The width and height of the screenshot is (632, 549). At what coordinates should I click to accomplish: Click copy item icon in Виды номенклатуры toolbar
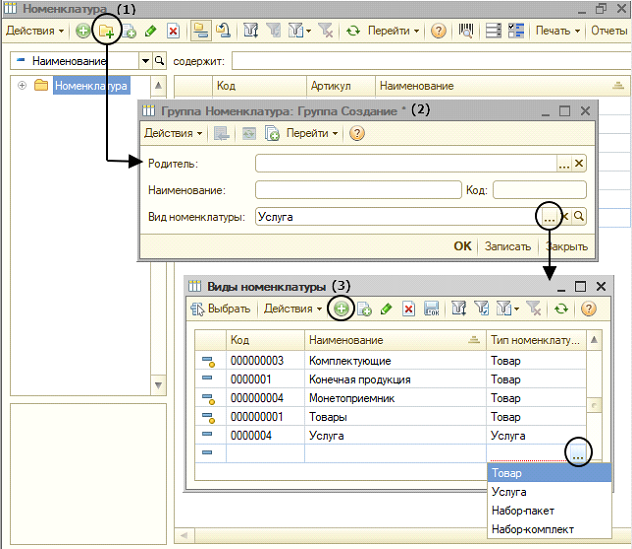364,309
